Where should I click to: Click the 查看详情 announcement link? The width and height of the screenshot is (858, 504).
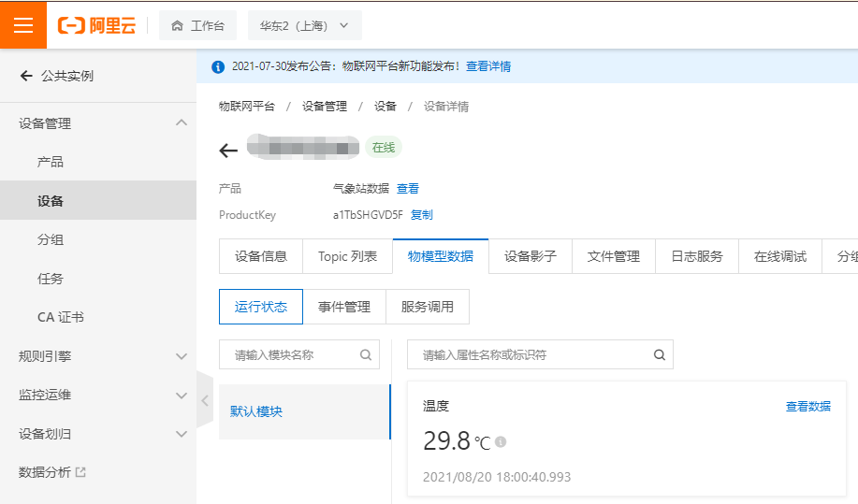click(488, 66)
